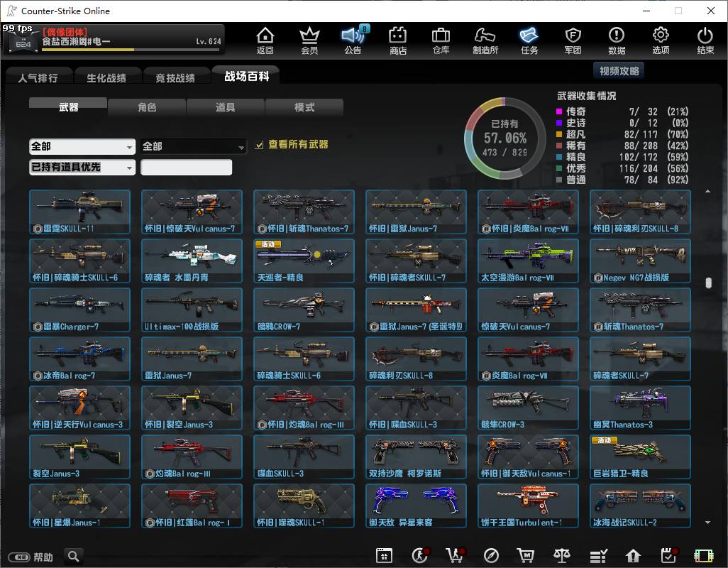
Task: Click the weapon search text field
Action: click(x=186, y=167)
